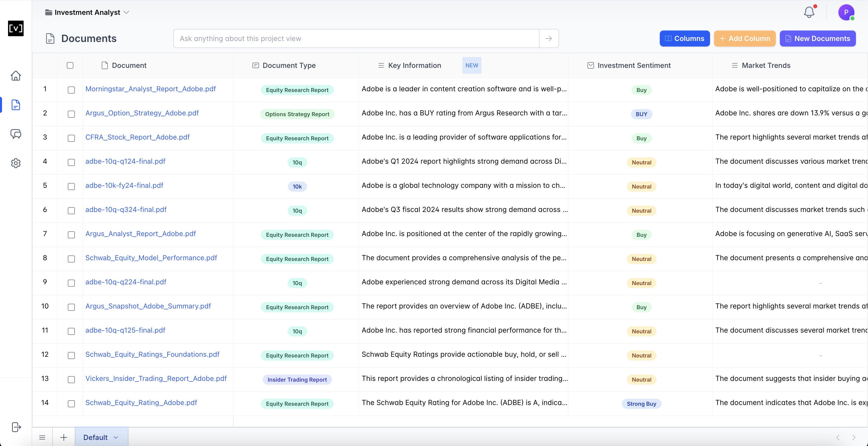
Task: Click the NEW badge on Key Information
Action: pos(471,65)
